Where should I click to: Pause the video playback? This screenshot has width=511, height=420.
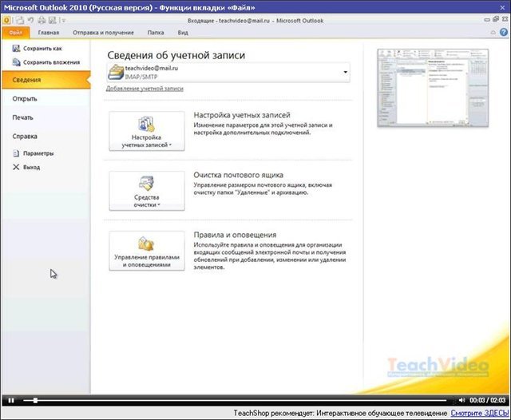tap(11, 399)
